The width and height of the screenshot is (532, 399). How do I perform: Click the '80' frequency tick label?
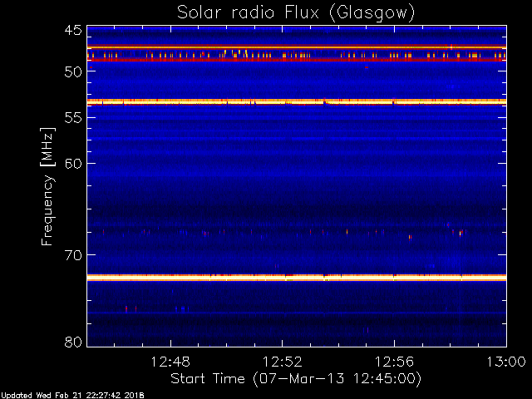coord(73,342)
